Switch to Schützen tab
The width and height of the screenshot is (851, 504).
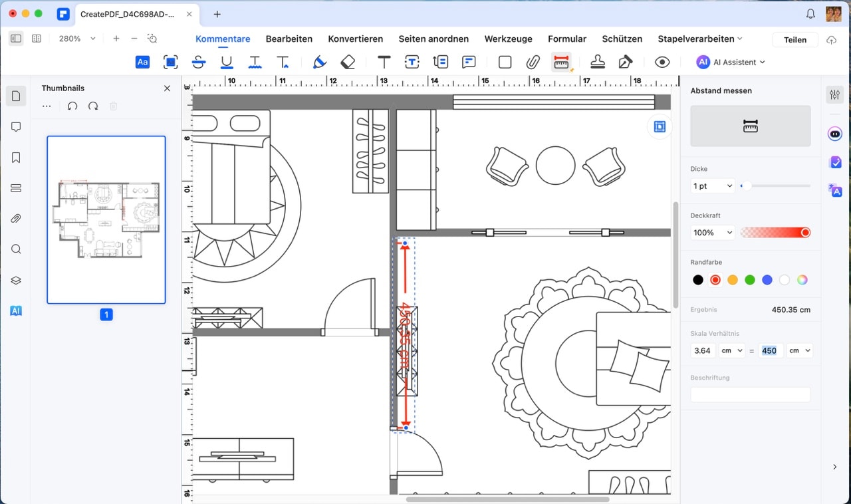622,39
